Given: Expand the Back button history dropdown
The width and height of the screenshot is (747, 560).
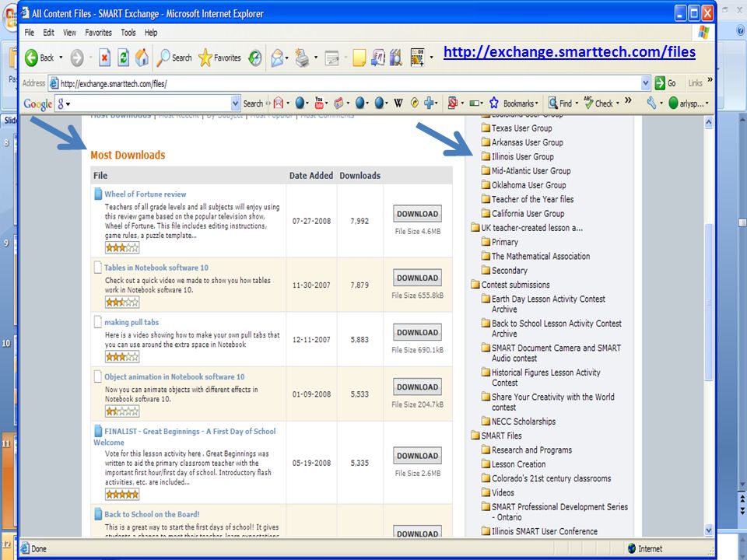Looking at the screenshot, I should 61,58.
